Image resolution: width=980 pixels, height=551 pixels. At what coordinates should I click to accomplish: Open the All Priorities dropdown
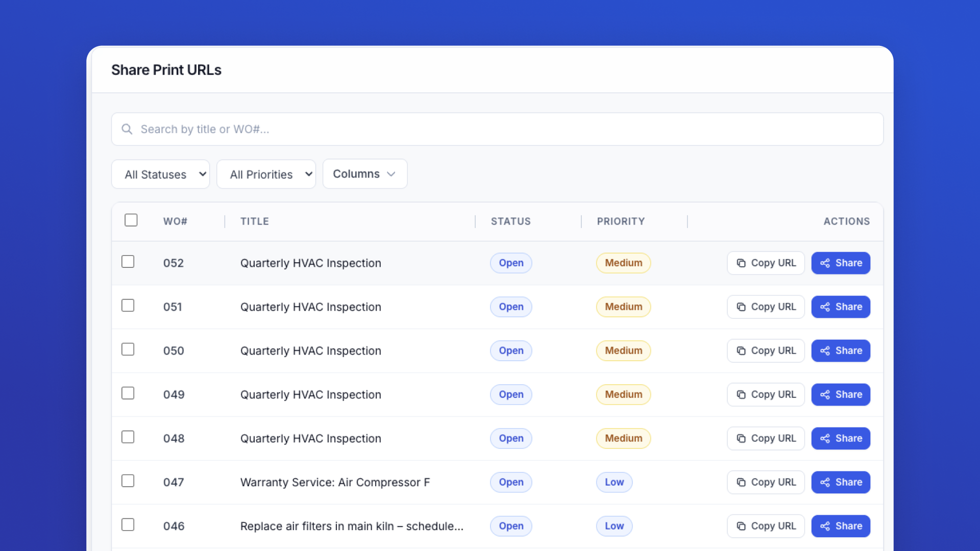[266, 174]
